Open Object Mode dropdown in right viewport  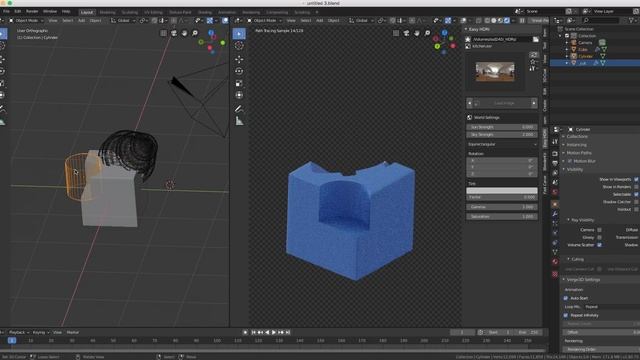pyautogui.click(x=264, y=20)
